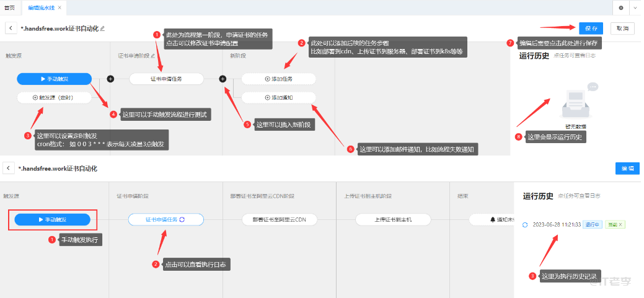Click the pencil icon next to 证书申请阶段
This screenshot has height=298, width=644.
pos(153,56)
